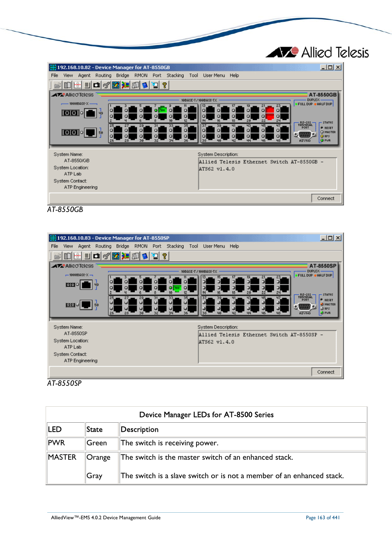Select the red port 22 on AT-8550GB
The width and height of the screenshot is (392, 555).
pos(270,117)
